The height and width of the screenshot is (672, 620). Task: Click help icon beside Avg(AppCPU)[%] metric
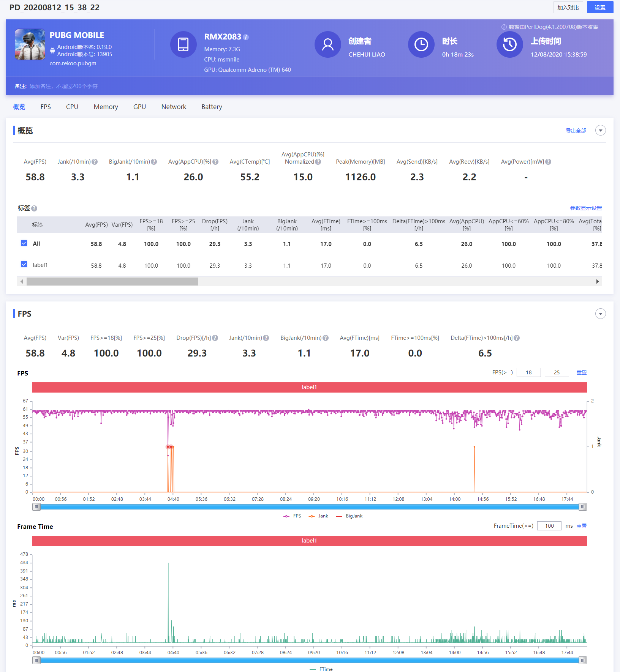[215, 162]
